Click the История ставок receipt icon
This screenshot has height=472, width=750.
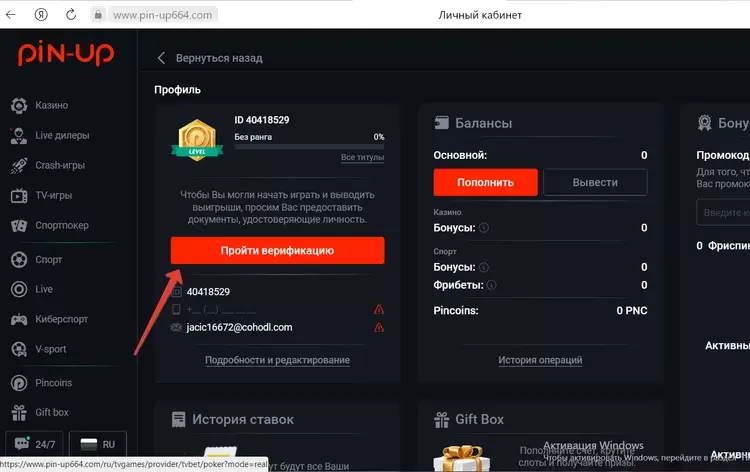coord(178,419)
